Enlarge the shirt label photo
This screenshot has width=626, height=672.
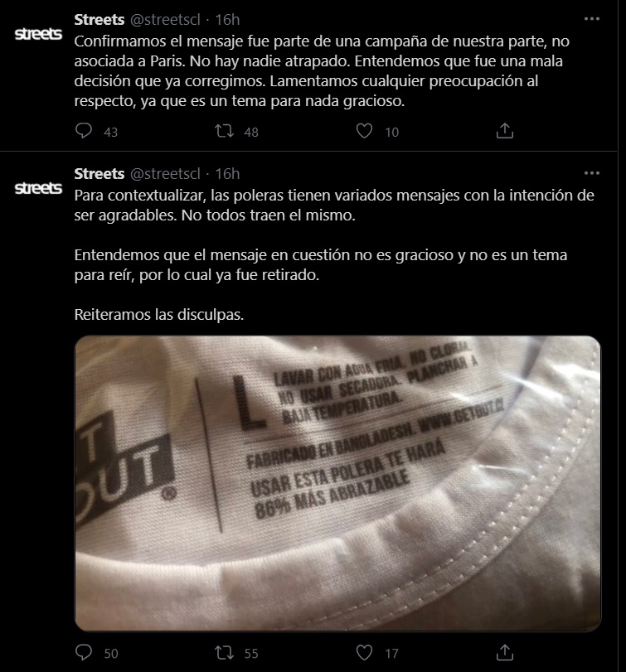pos(337,483)
